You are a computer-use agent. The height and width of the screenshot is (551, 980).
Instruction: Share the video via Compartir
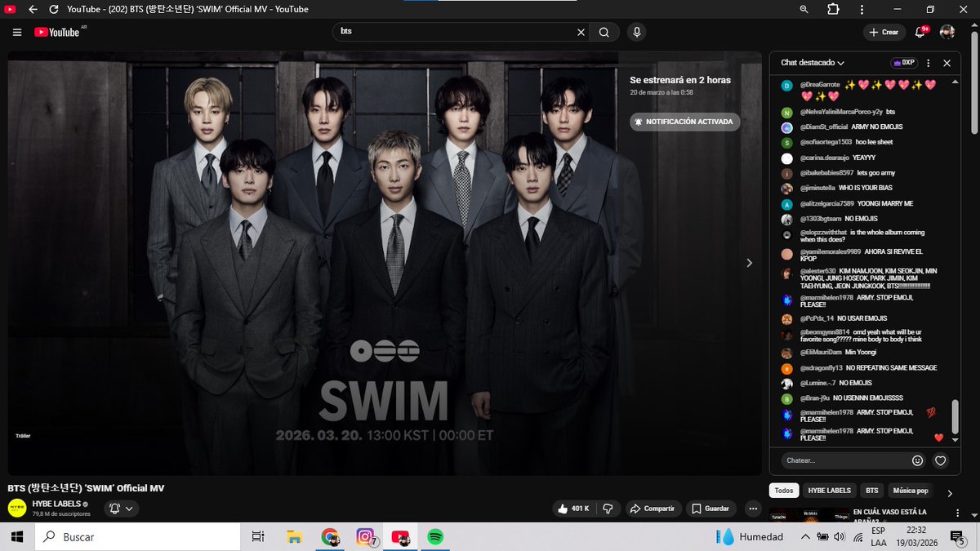click(x=652, y=509)
